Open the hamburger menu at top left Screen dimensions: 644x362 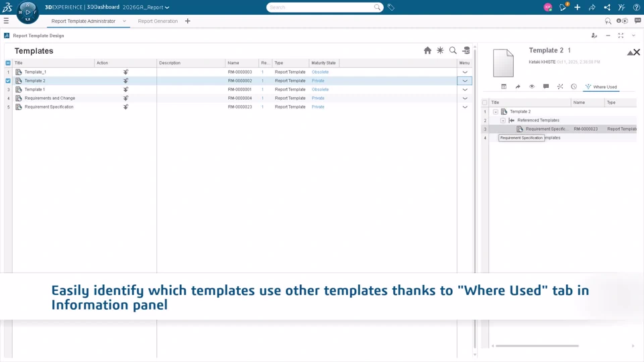(x=6, y=21)
